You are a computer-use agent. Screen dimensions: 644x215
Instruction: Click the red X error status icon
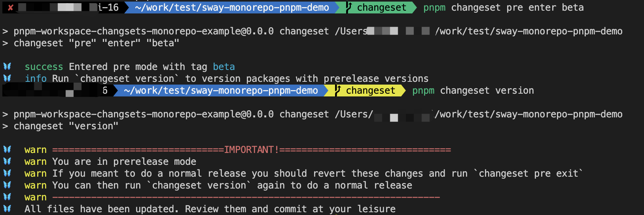pyautogui.click(x=11, y=8)
